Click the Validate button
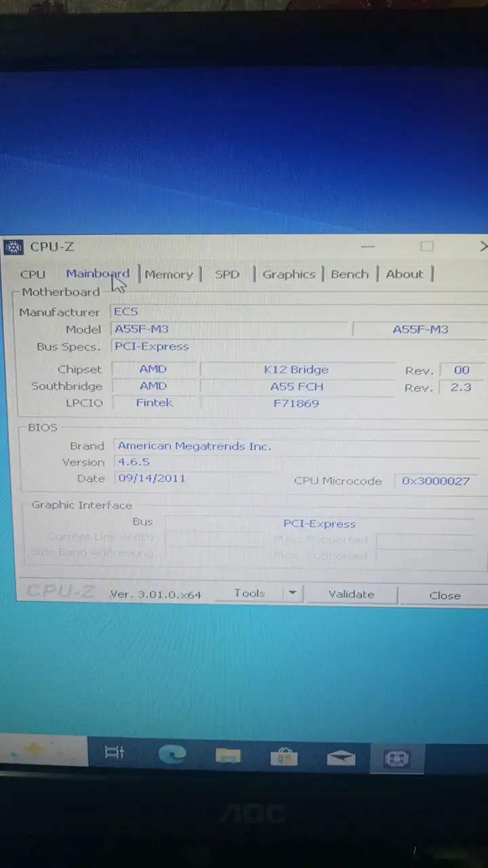This screenshot has height=868, width=488. (351, 595)
